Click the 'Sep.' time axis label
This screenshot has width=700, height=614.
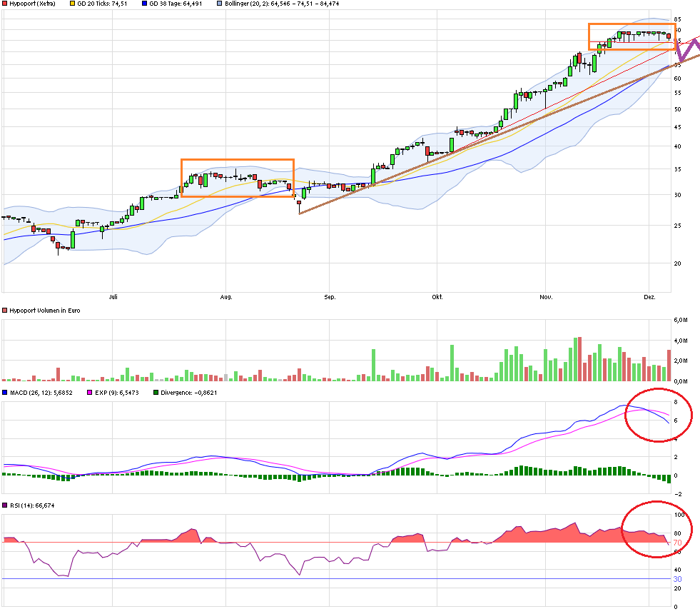330,297
